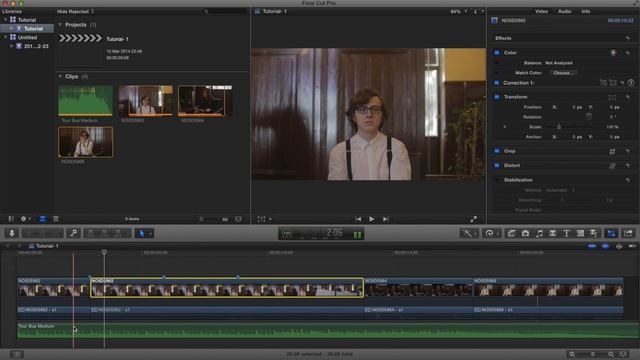Collapse the Tutorial library tree
This screenshot has height=360, width=640.
pyautogui.click(x=5, y=20)
